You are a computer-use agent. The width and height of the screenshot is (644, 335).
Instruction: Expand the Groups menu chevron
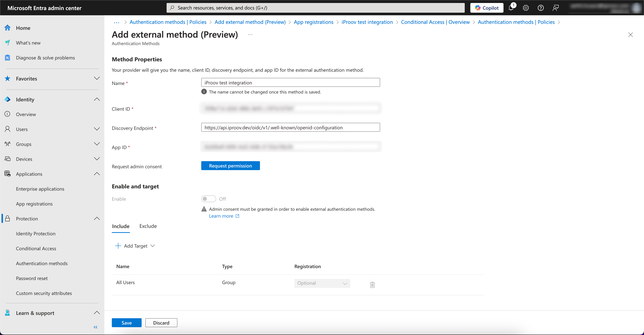(97, 144)
